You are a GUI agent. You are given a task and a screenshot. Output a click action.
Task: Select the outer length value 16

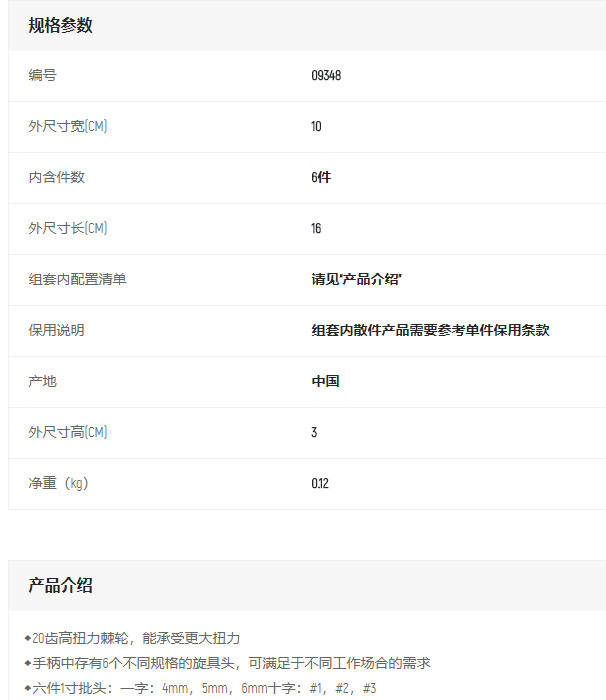[316, 229]
